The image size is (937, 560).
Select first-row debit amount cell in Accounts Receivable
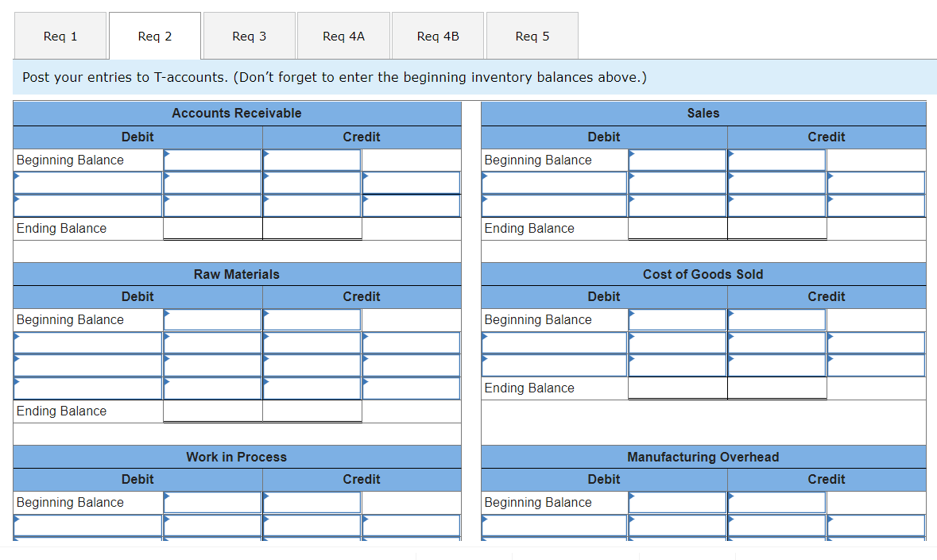pos(213,183)
